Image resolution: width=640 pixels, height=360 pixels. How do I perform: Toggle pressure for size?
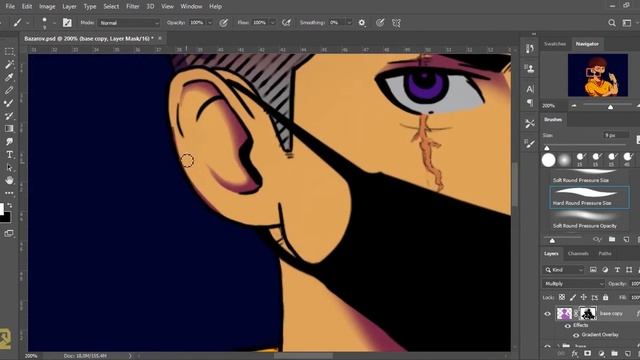[380, 23]
